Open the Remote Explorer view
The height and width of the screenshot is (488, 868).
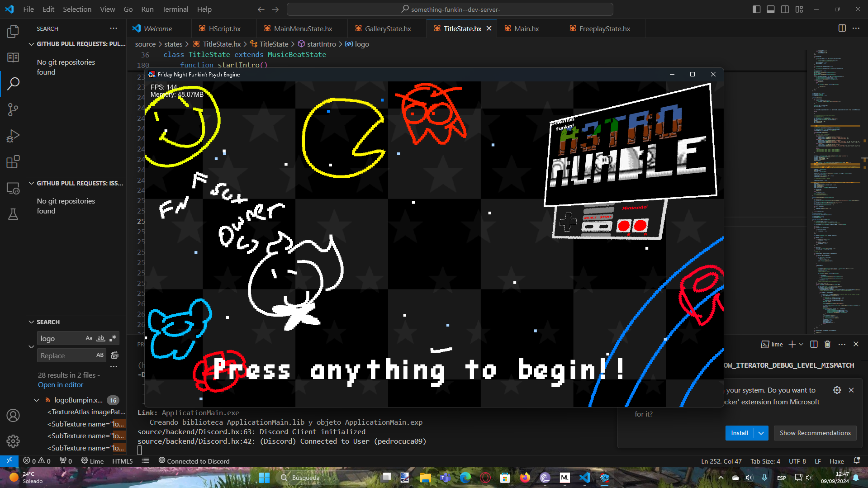pos(13,188)
